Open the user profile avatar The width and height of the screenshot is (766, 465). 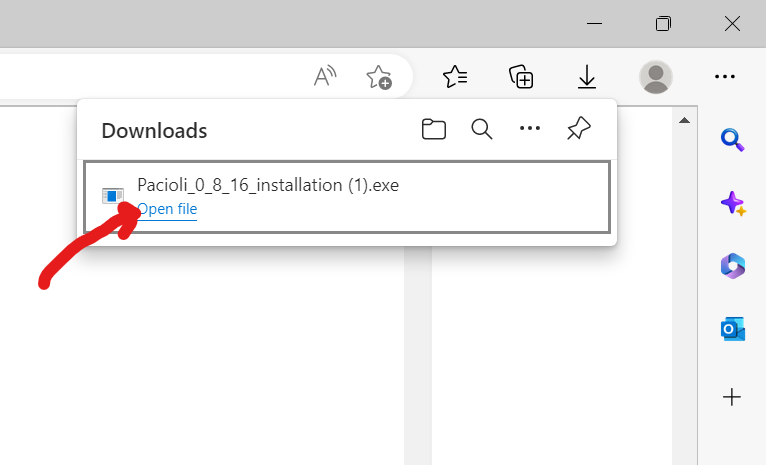655,76
